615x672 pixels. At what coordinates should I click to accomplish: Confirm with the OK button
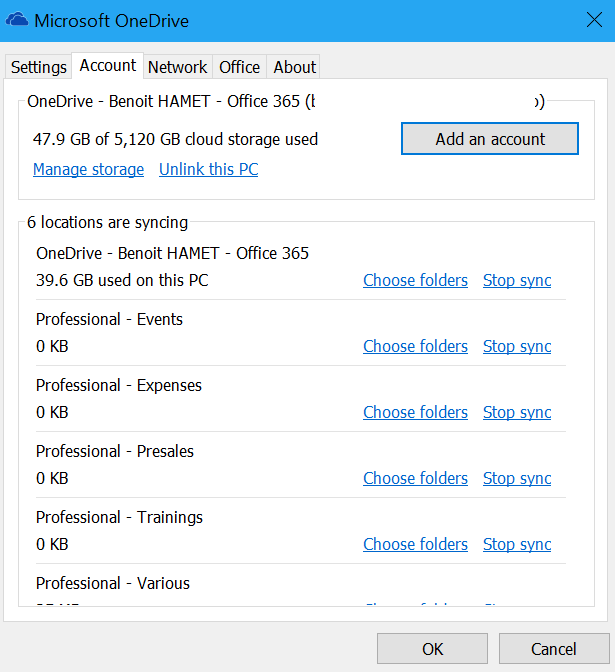pyautogui.click(x=432, y=649)
